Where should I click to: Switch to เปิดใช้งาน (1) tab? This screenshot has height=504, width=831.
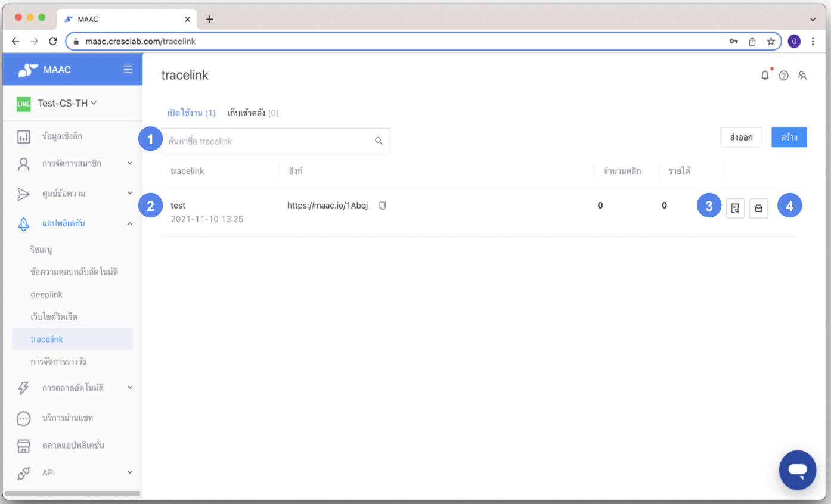click(x=191, y=113)
